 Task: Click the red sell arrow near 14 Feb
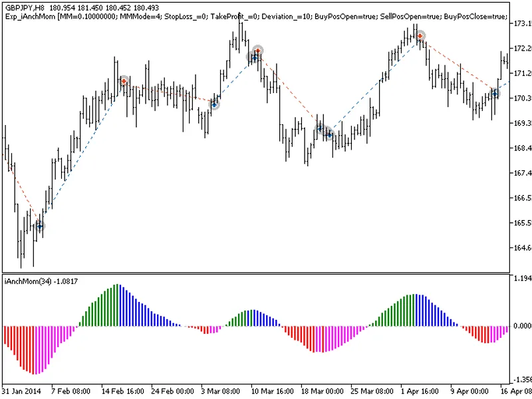click(124, 81)
